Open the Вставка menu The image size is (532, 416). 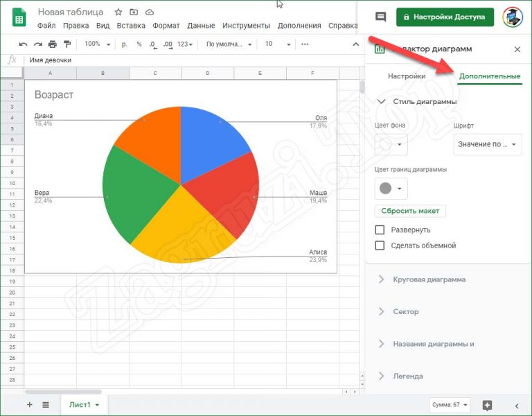coord(131,26)
